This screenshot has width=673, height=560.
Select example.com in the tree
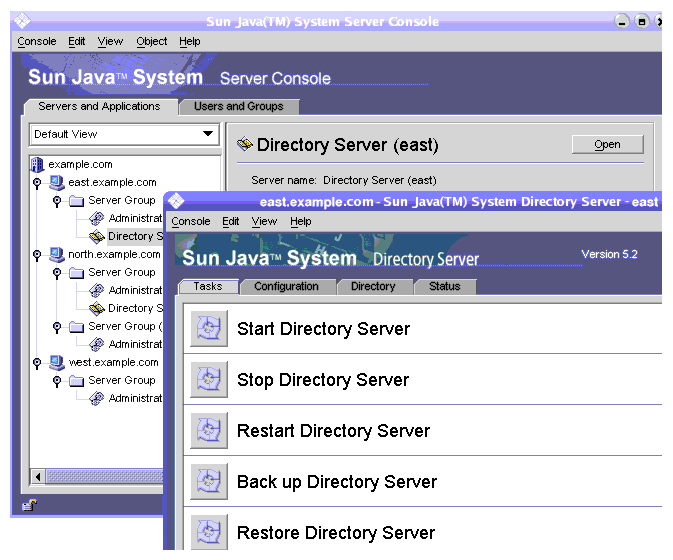(80, 164)
